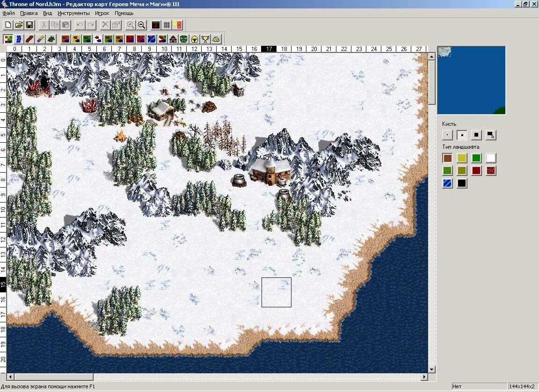
Task: Click the Paste clipboard icon
Action: (x=66, y=25)
